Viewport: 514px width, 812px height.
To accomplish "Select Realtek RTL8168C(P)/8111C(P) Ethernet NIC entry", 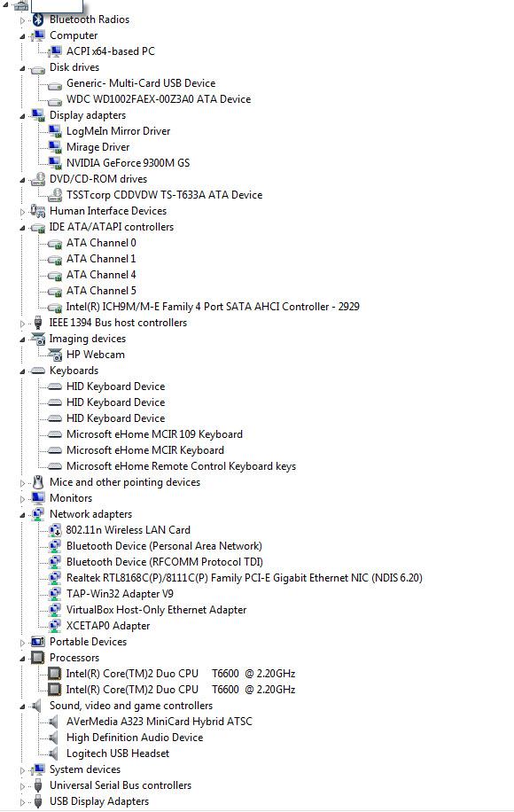I will pos(245,578).
